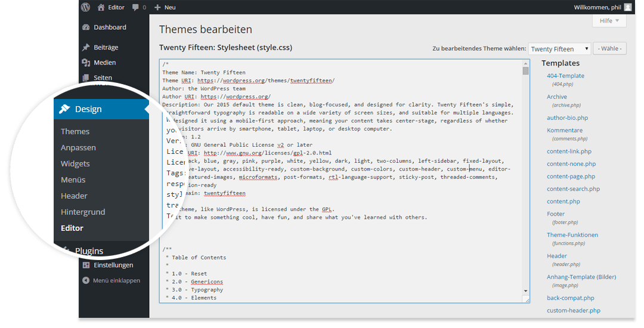Open the Archive template link
Viewport: 644px width, 328px height.
(556, 97)
